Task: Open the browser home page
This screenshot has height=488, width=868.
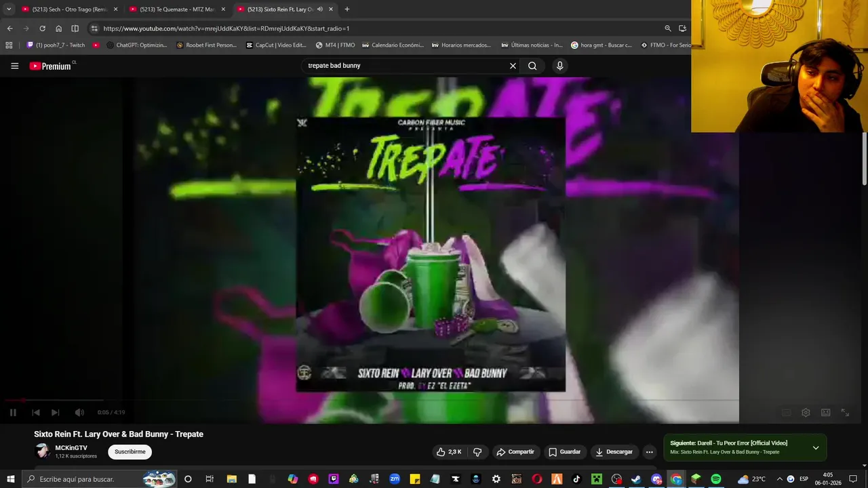Action: point(58,28)
